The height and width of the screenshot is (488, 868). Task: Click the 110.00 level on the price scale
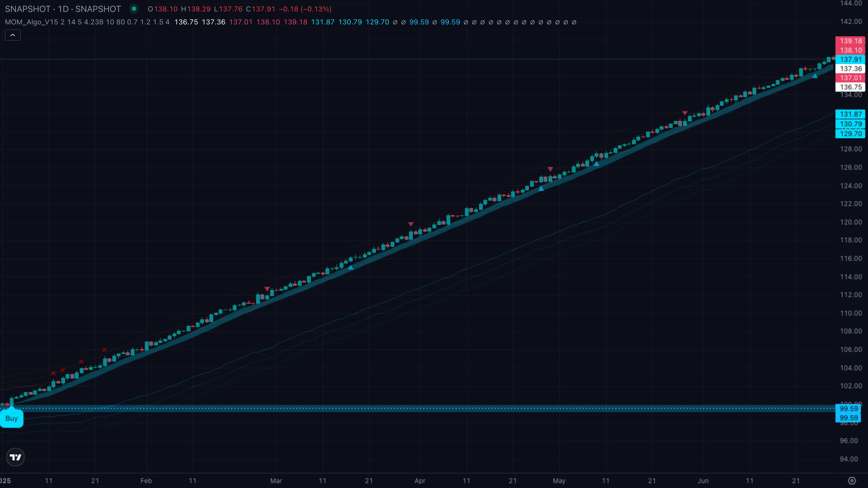(x=851, y=313)
